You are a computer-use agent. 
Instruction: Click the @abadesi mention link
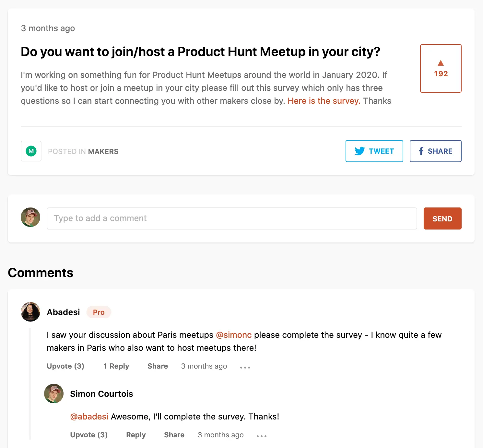[89, 417]
